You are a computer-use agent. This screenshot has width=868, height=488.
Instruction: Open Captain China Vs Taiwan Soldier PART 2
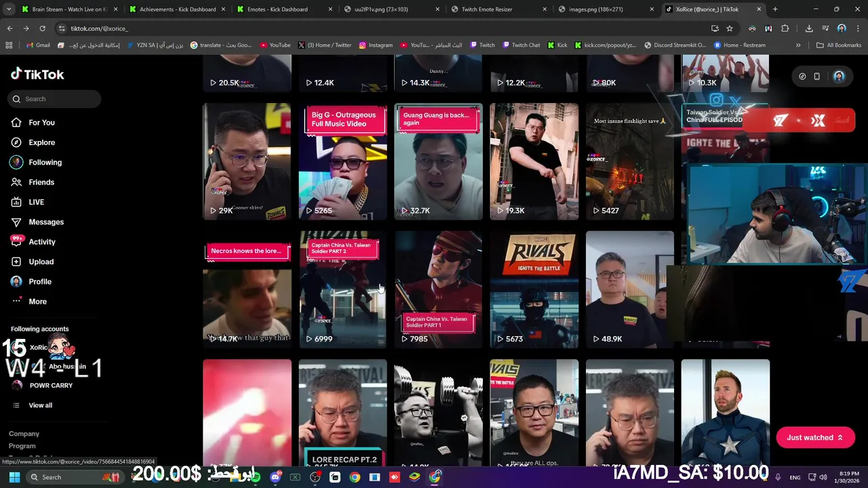(x=342, y=289)
